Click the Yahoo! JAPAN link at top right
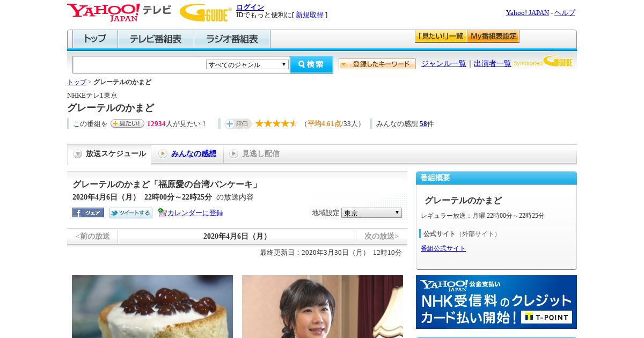 (528, 12)
